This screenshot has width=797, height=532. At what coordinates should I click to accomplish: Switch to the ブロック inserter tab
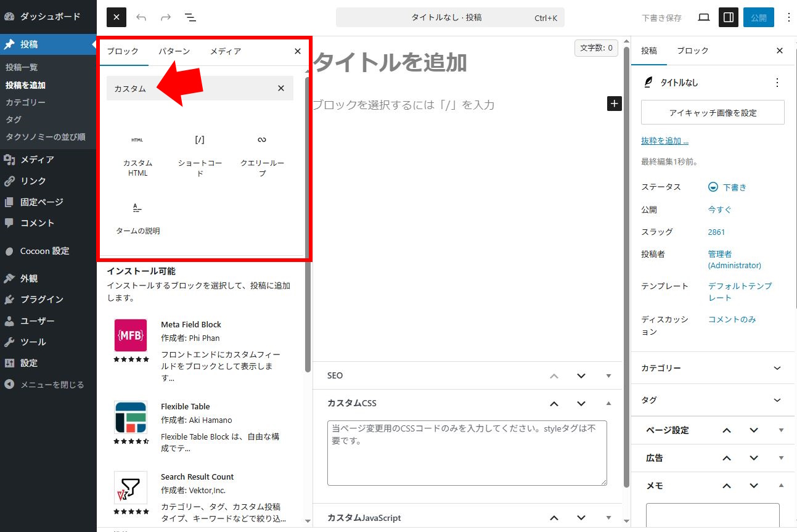click(123, 51)
